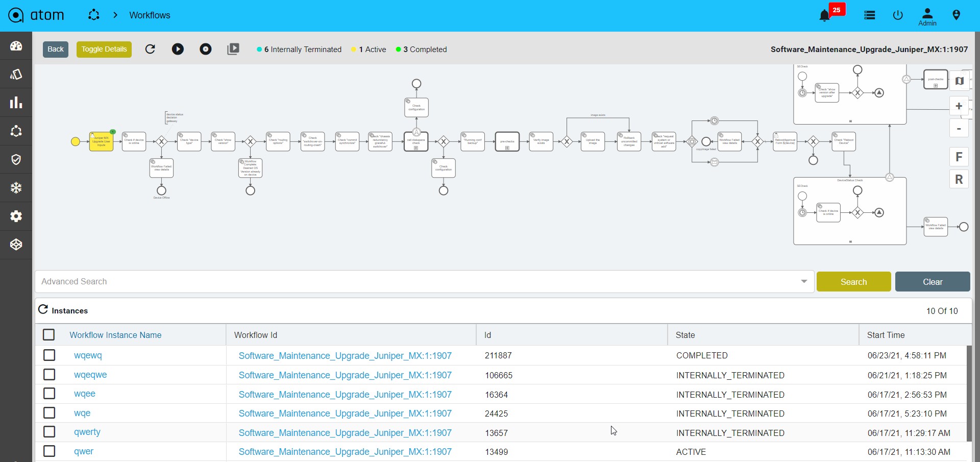Click the State column header

click(685, 335)
